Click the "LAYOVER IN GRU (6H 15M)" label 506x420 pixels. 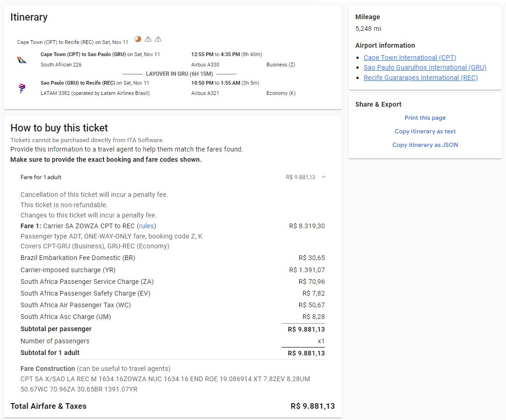coord(180,74)
